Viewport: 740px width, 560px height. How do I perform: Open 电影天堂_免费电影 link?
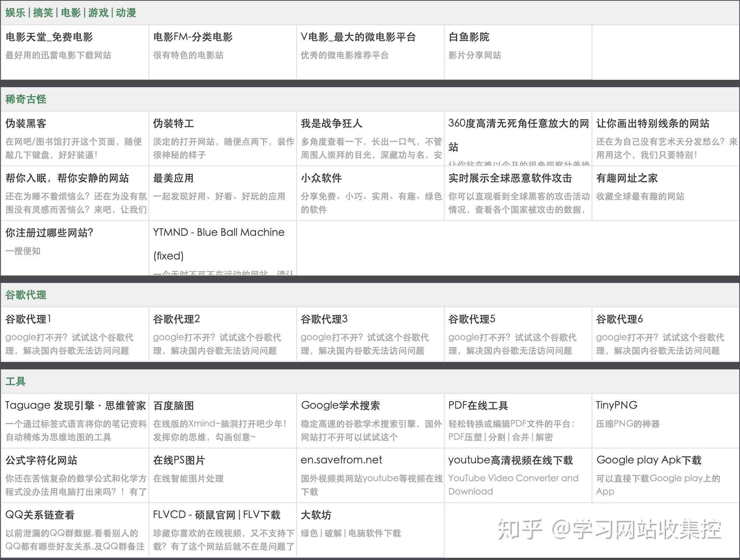pos(49,37)
